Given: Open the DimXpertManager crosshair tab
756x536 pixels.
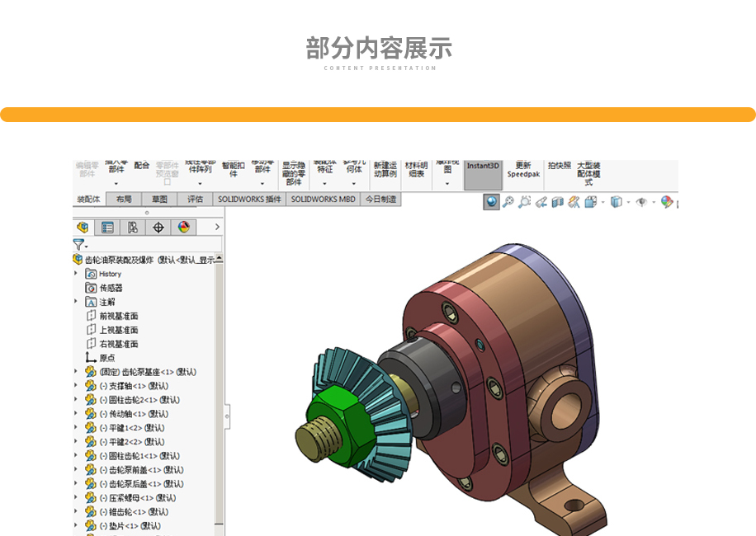Looking at the screenshot, I should (158, 228).
